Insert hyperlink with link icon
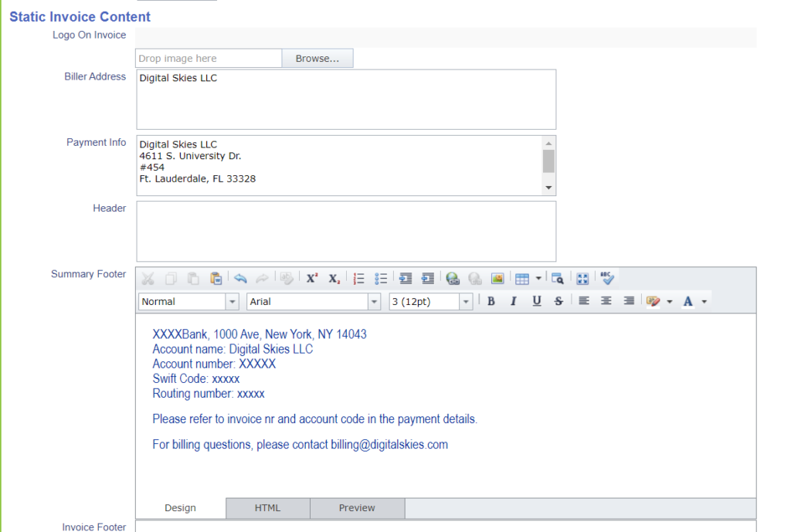Screen dimensions: 791x532 [x=453, y=279]
